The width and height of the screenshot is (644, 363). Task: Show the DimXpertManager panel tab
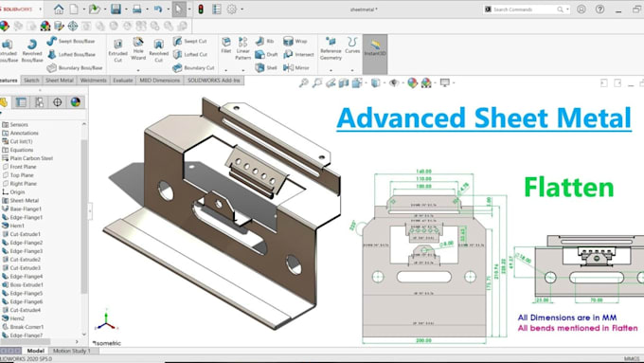pos(57,102)
